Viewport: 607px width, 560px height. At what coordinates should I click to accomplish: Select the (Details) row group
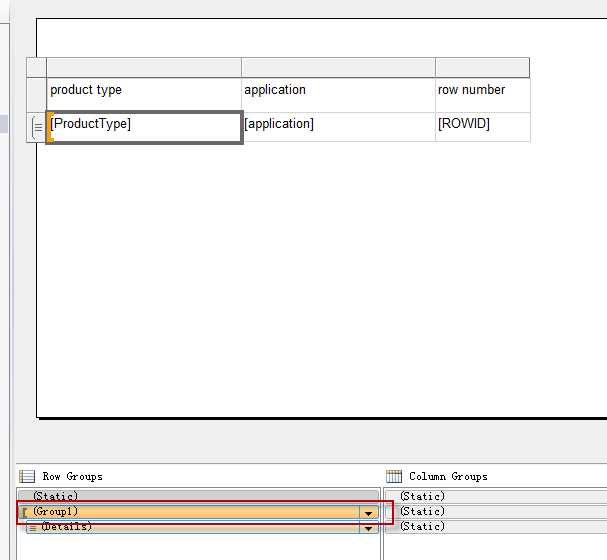pyautogui.click(x=202, y=527)
